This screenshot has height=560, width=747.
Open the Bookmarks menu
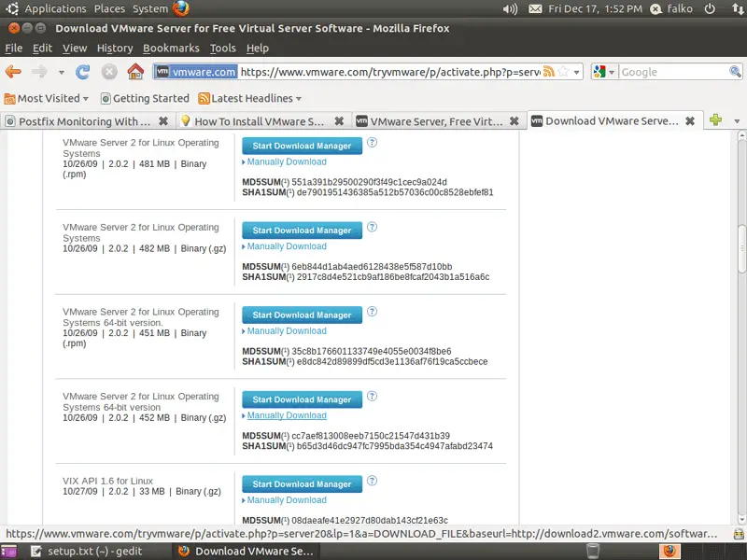pos(171,49)
